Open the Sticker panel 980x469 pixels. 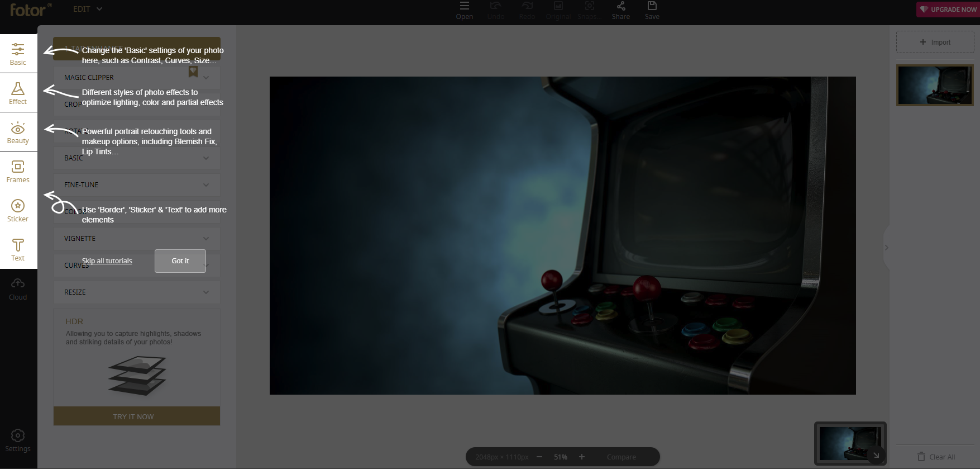[x=18, y=210]
